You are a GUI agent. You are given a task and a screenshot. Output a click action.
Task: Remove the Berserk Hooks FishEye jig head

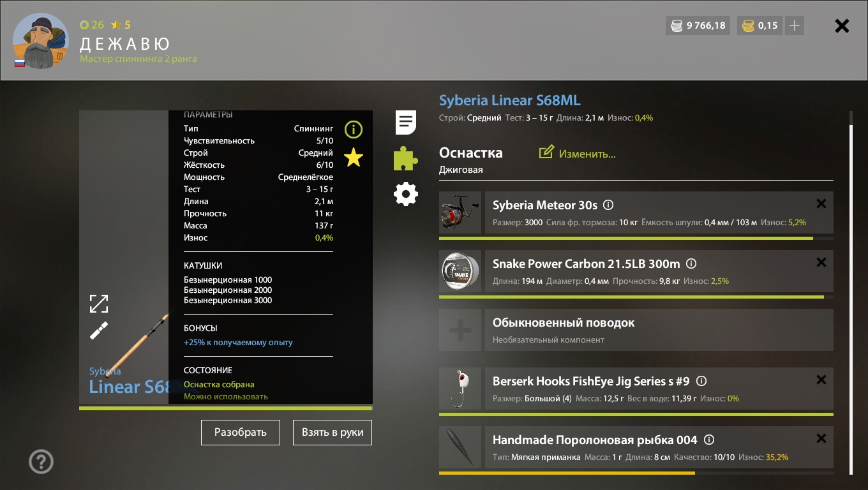coord(821,380)
